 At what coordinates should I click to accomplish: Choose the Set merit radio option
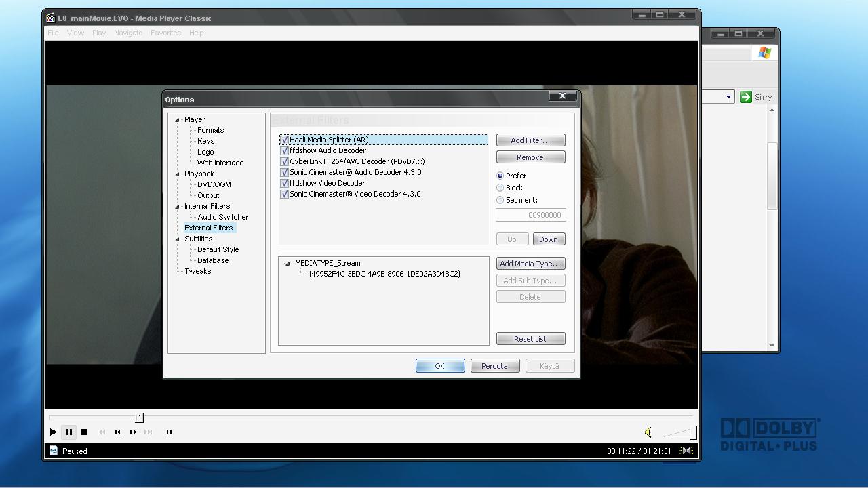pos(500,200)
